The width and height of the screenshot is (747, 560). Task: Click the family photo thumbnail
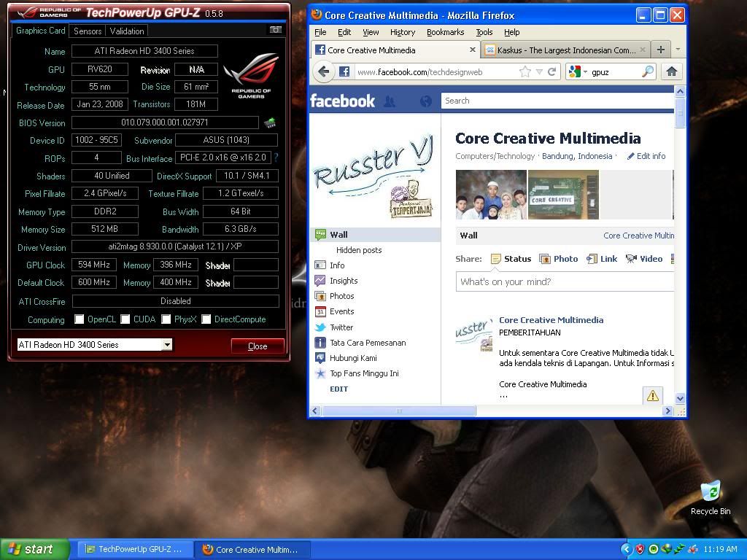click(x=491, y=194)
